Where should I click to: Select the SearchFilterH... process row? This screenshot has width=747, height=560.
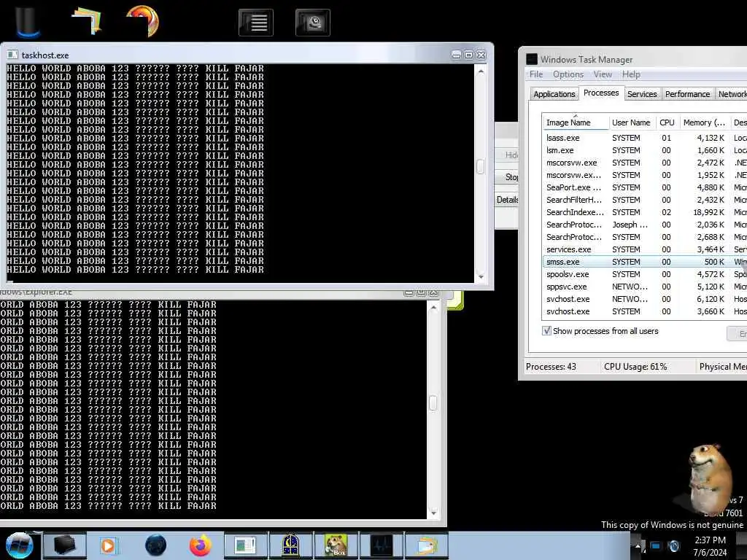pyautogui.click(x=645, y=200)
